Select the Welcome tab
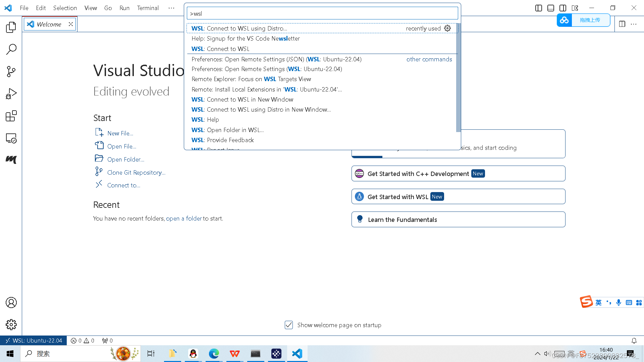 click(49, 24)
